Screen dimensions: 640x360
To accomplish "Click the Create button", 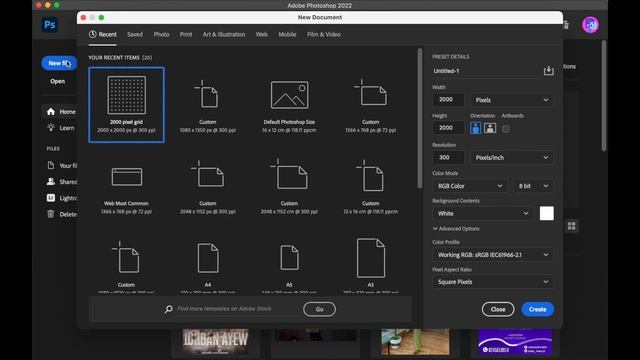I will [x=537, y=309].
